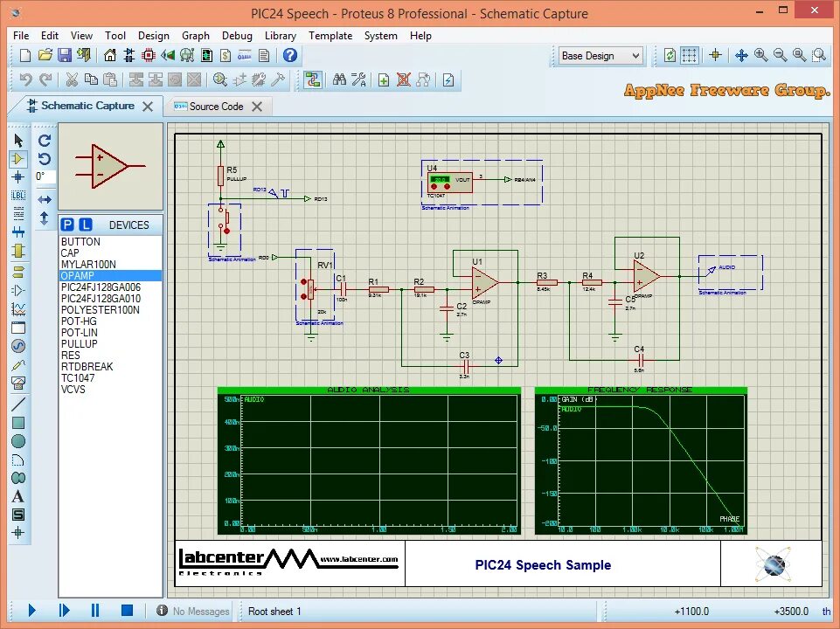
Task: Select the Text Script tool
Action: click(18, 213)
